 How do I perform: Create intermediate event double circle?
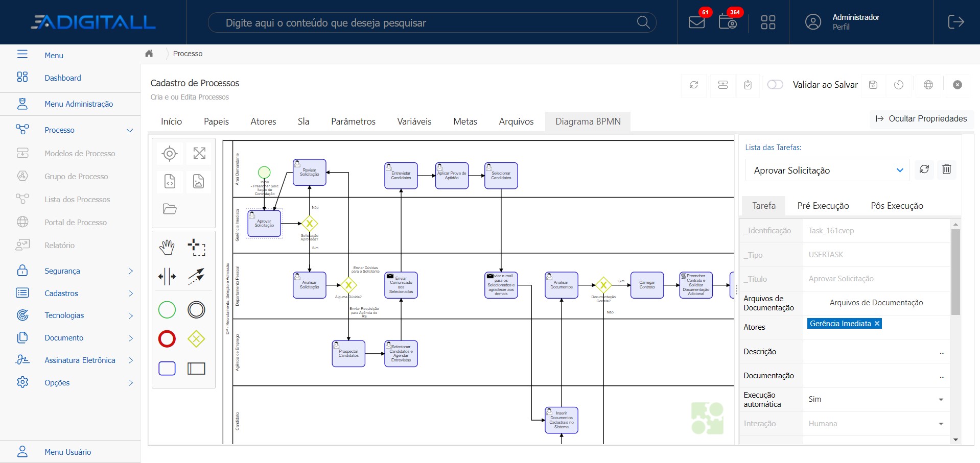coord(196,310)
